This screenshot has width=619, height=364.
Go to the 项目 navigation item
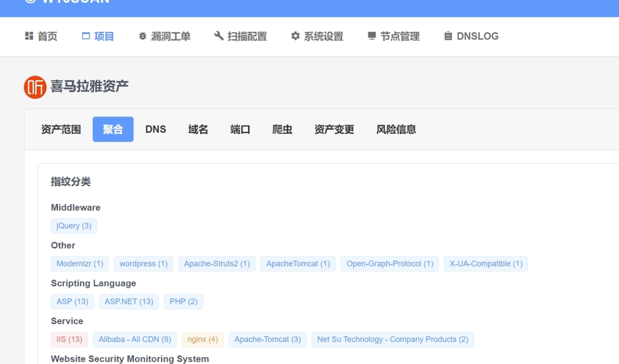click(98, 36)
